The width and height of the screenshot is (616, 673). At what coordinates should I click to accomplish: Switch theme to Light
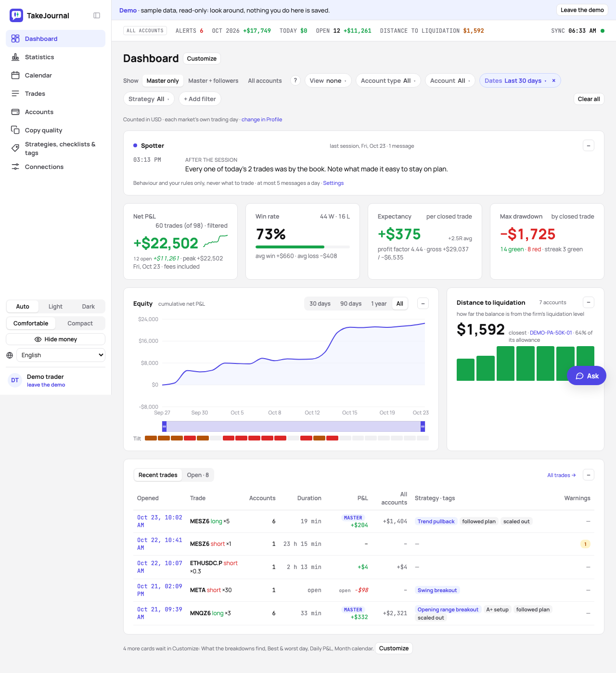click(x=55, y=307)
